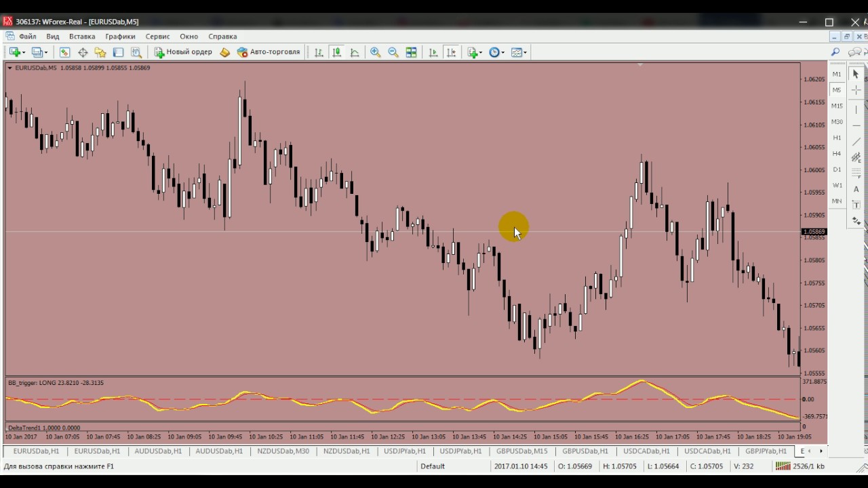Select the W1 timeframe button
This screenshot has height=488, width=868.
point(837,185)
